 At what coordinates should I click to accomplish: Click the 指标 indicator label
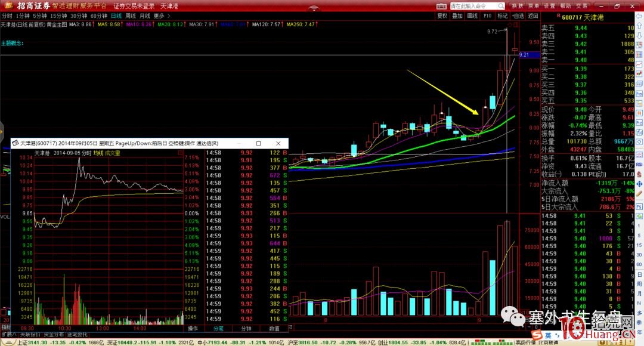tap(5, 327)
